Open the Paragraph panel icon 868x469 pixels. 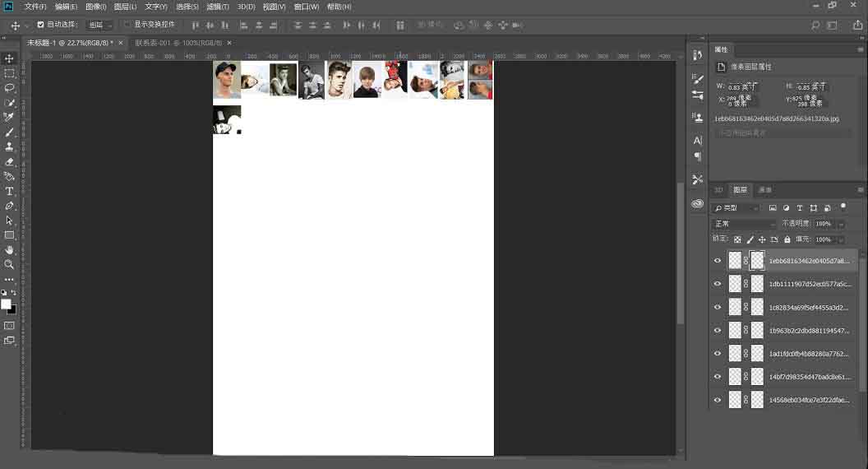[x=698, y=156]
